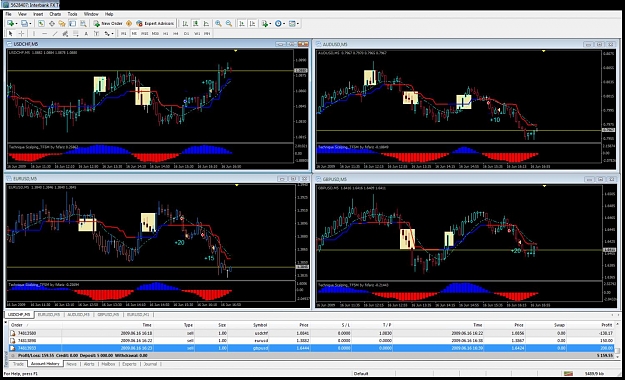Select the Fibonacci retracement tool
Screen dimensions: 625x380
(x=75, y=34)
